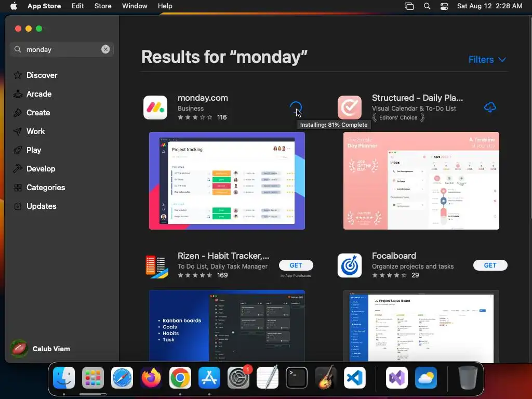Click the magnifier icon in the search field

click(18, 49)
